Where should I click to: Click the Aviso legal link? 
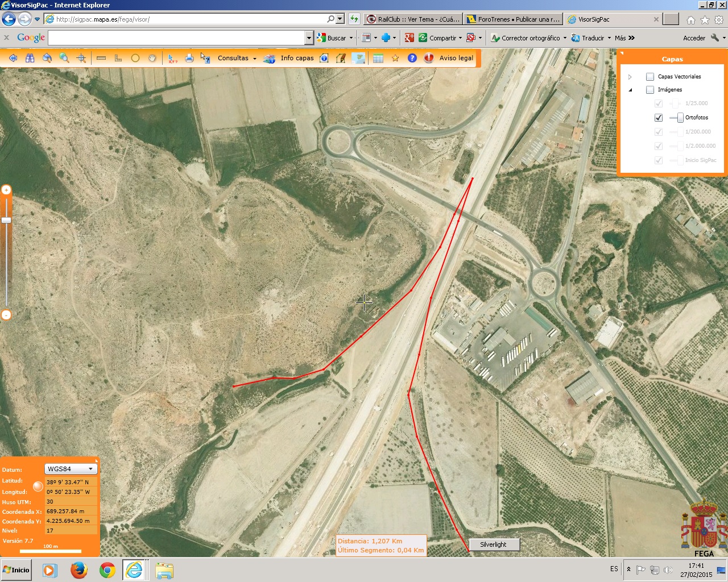click(x=456, y=58)
